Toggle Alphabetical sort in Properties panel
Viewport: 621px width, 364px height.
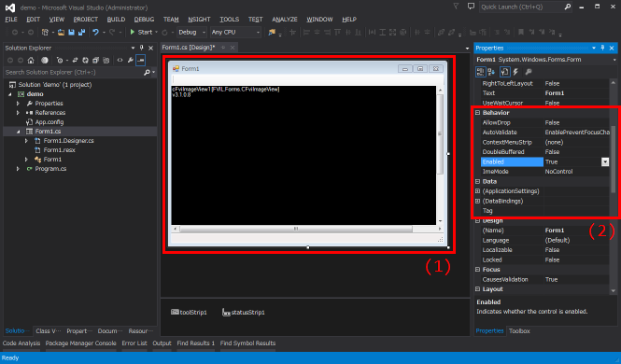coord(491,72)
